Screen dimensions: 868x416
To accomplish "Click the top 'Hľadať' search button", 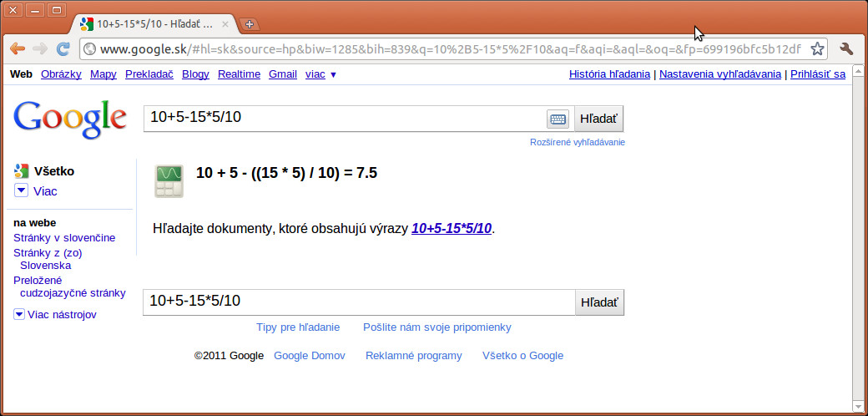I will click(x=599, y=119).
